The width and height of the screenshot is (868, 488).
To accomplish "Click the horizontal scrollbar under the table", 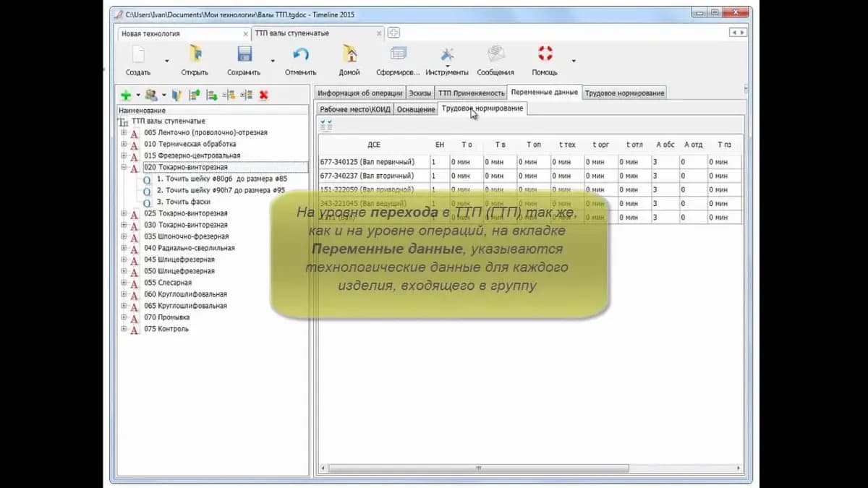I will point(529,468).
